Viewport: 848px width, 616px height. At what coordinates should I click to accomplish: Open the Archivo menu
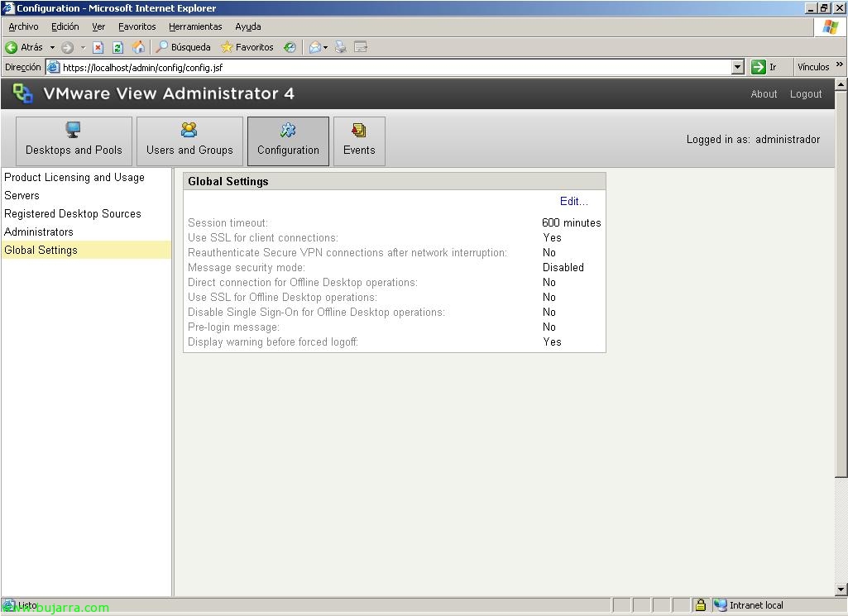(x=23, y=26)
